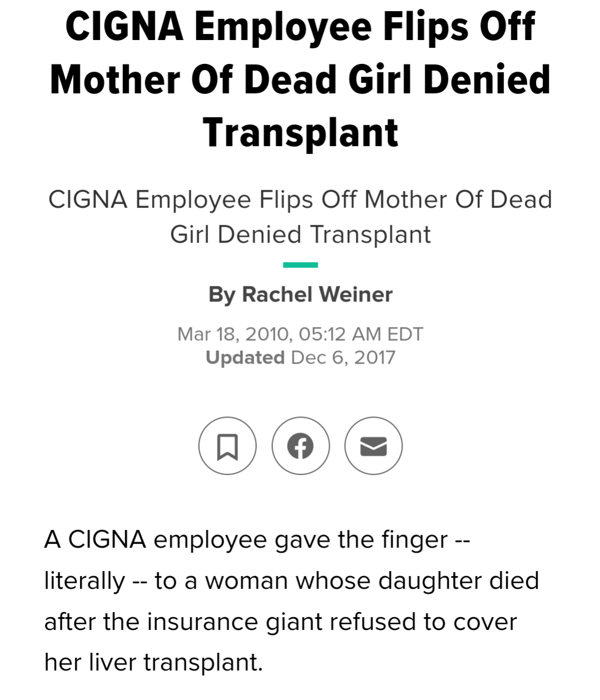Click article line "after the insurance giant refused"
Image resolution: width=600 pixels, height=700 pixels.
pyautogui.click(x=281, y=622)
